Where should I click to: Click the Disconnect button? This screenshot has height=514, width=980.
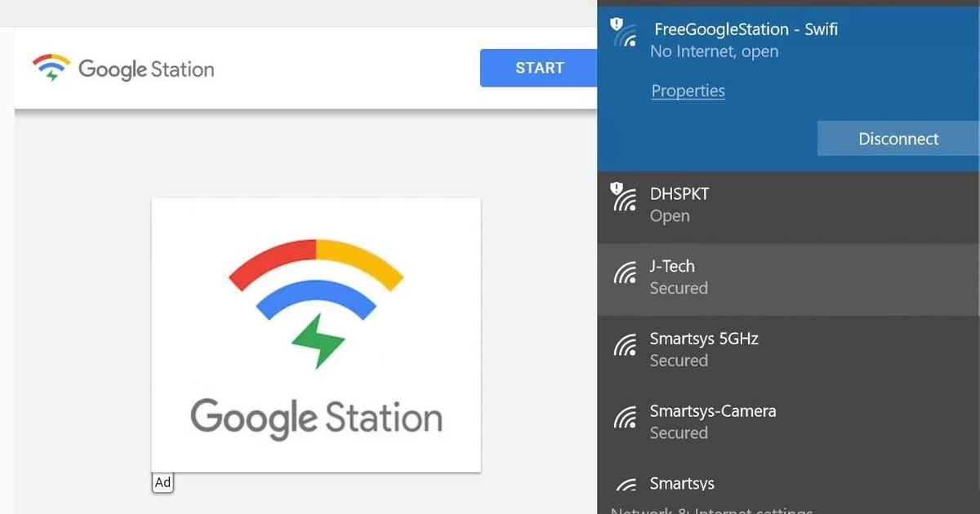898,138
